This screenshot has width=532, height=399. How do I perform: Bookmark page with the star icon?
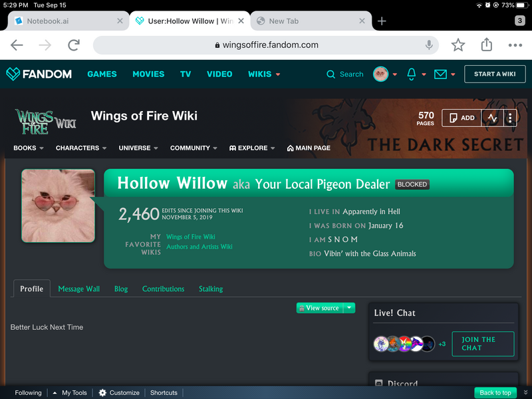pos(458,45)
